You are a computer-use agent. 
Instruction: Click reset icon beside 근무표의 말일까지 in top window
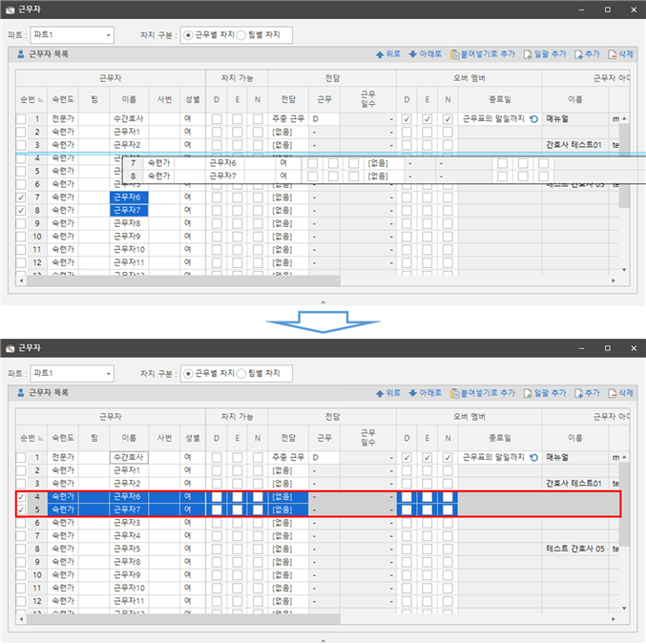533,119
